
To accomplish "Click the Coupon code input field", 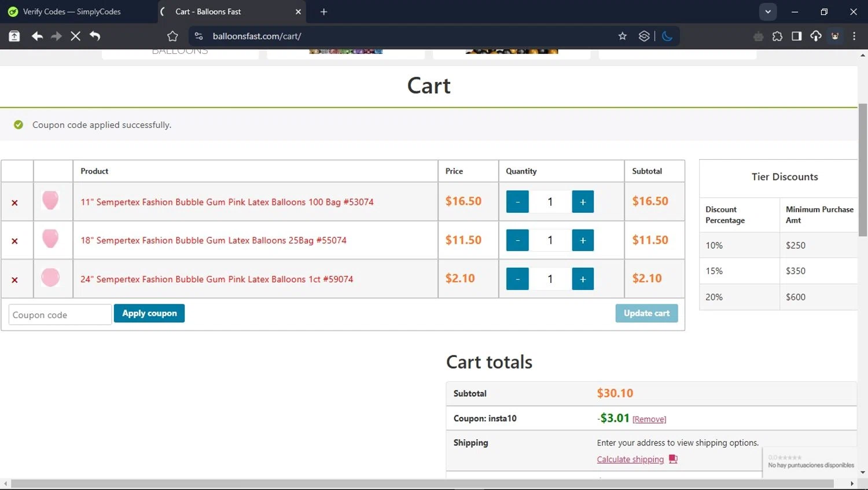I will click(60, 315).
